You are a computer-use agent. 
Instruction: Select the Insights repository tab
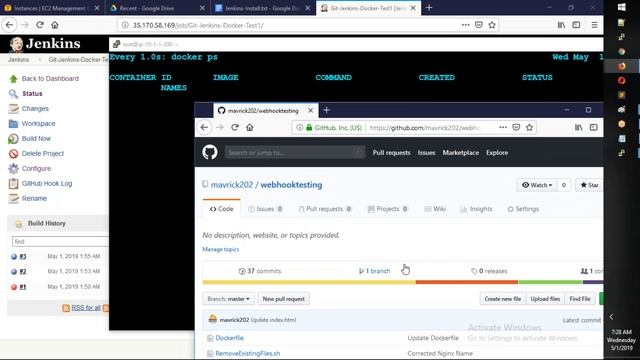point(476,209)
